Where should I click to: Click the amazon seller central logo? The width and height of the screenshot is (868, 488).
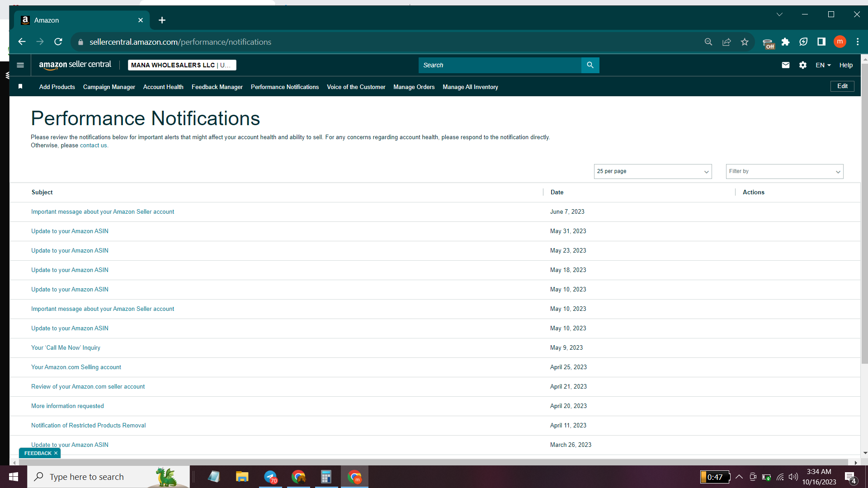click(x=75, y=65)
